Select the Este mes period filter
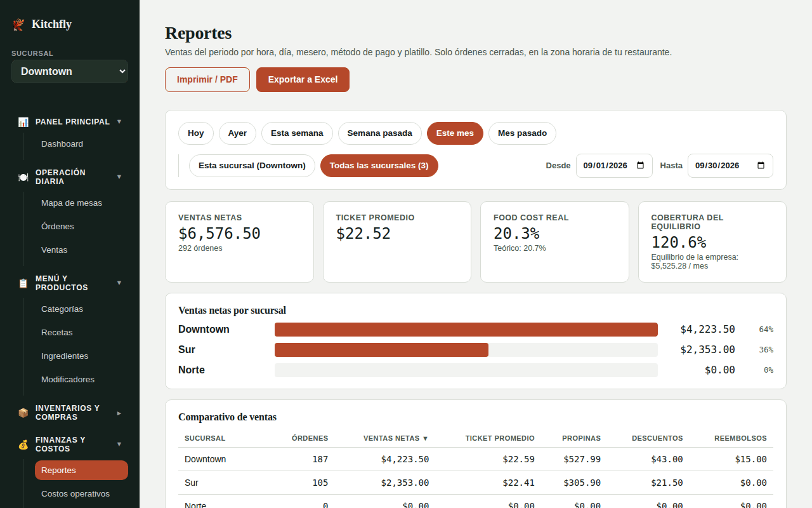The height and width of the screenshot is (508, 812). point(455,133)
